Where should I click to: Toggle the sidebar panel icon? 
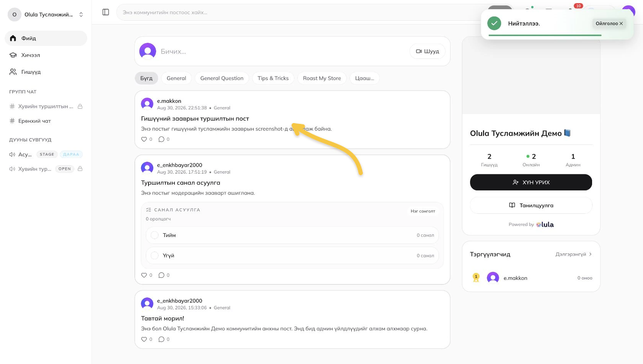coord(106,12)
